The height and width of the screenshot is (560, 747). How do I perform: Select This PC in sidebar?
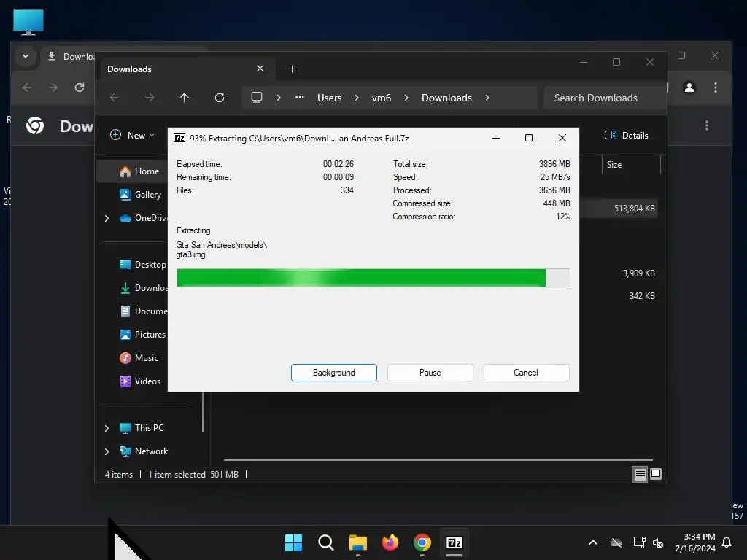tap(142, 427)
